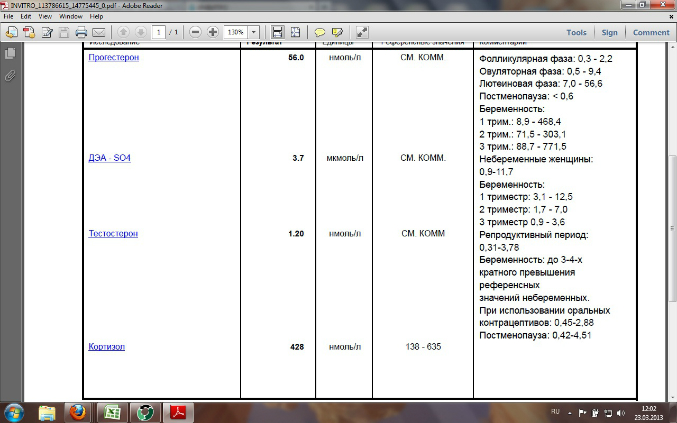This screenshot has height=423, width=677.
Task: Add a sticky note comment
Action: pos(320,32)
